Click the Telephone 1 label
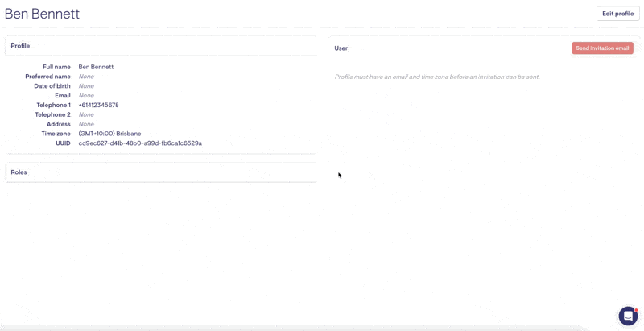This screenshot has width=644, height=331. tap(53, 106)
